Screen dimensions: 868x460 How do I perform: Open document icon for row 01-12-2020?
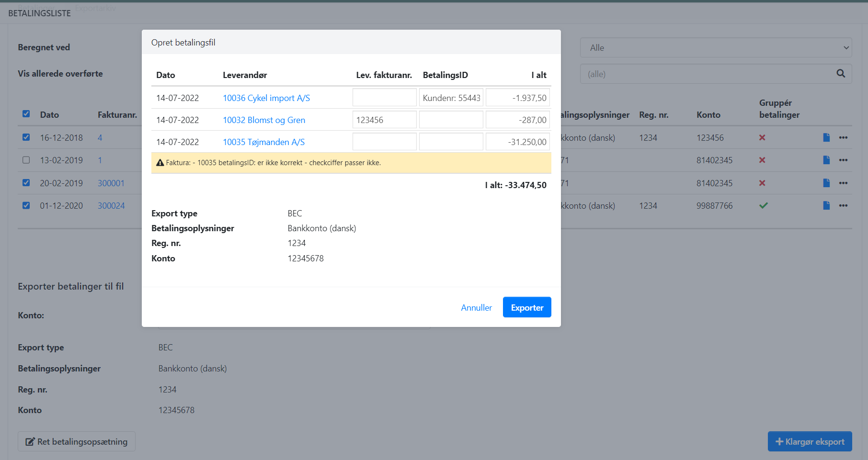[x=826, y=205]
